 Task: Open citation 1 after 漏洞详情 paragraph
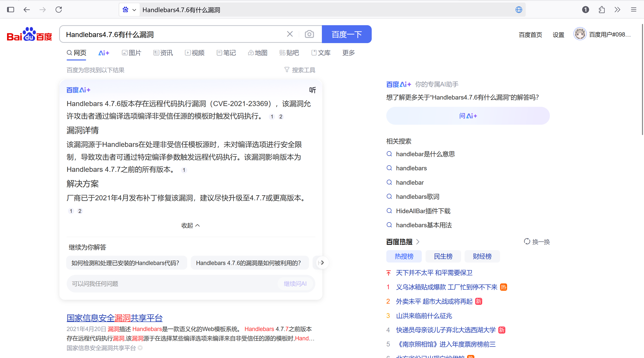[184, 170]
